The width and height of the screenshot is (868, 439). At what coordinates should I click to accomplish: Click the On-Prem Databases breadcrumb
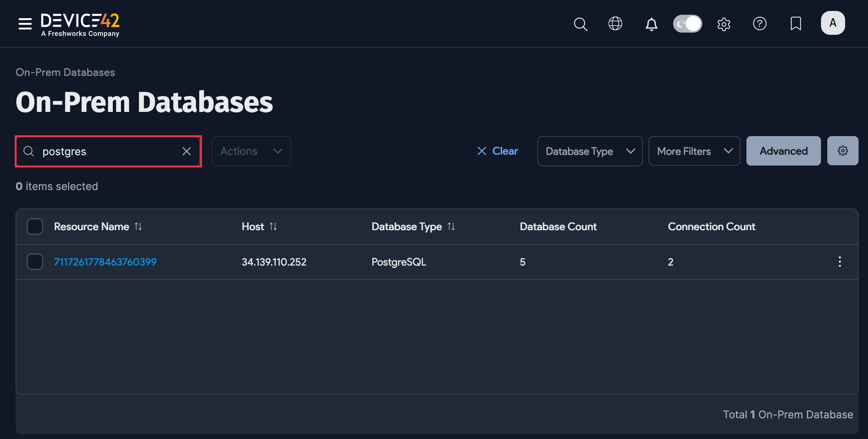(65, 72)
